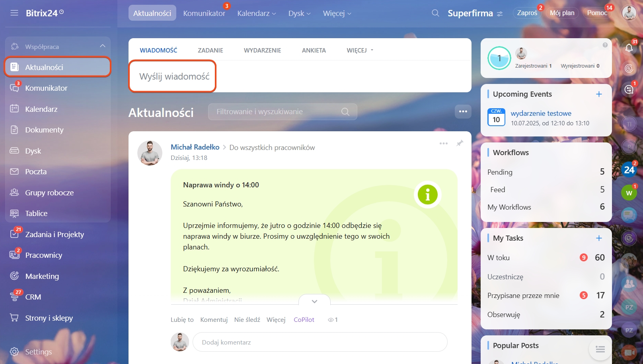Open post options three-dot menu
The width and height of the screenshot is (643, 364).
pyautogui.click(x=444, y=143)
